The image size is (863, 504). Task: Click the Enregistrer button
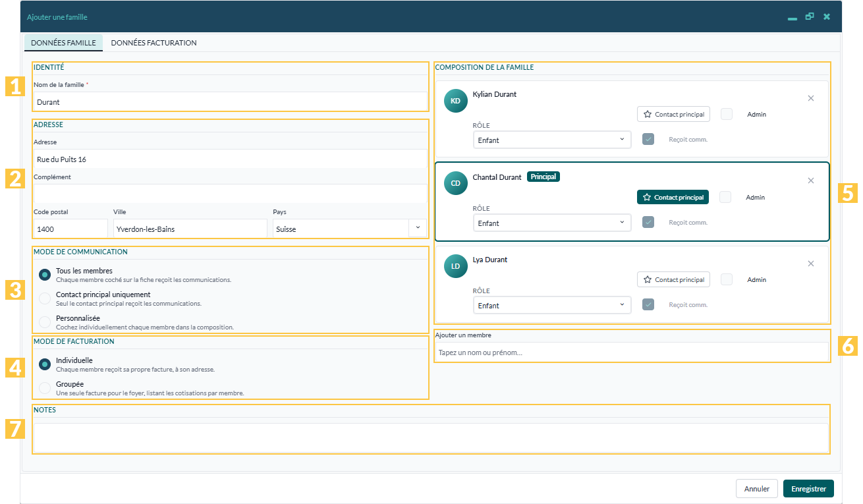point(808,489)
